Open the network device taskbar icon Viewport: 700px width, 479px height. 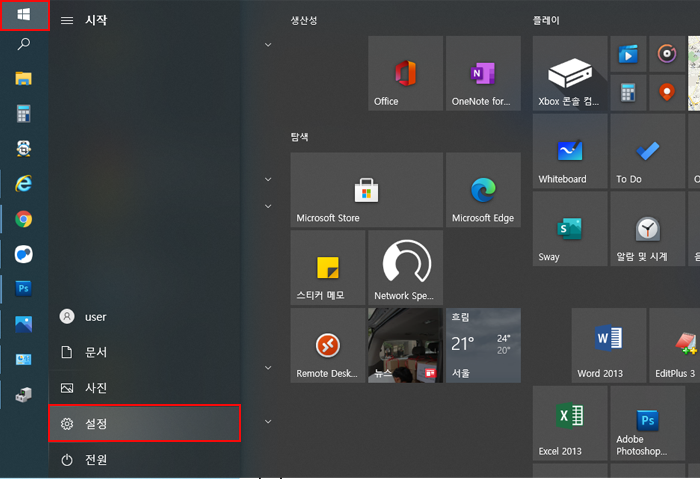24,395
